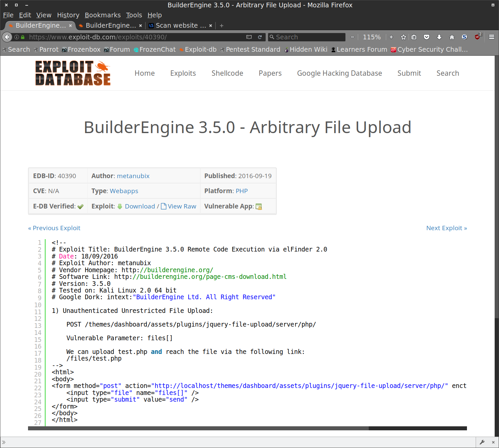Go to Previous Exploit
This screenshot has height=448, width=499.
tap(54, 228)
